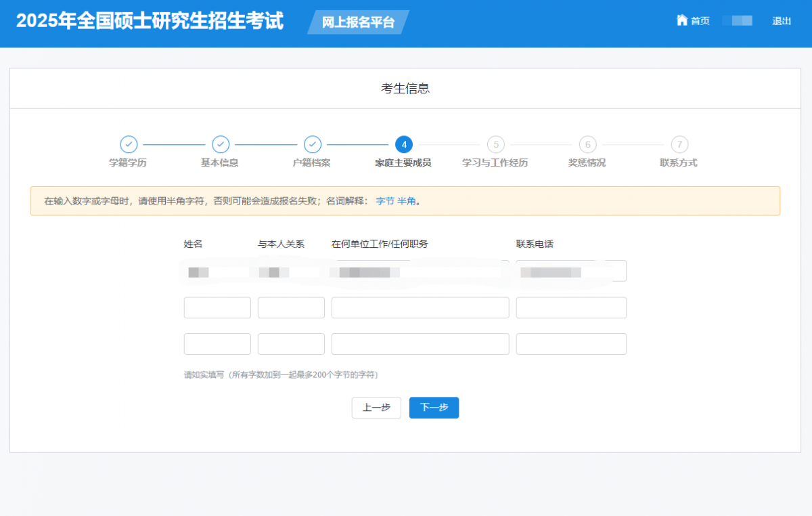Click the step 1 checkmark circle 学籍学历
The image size is (812, 516).
tap(129, 144)
